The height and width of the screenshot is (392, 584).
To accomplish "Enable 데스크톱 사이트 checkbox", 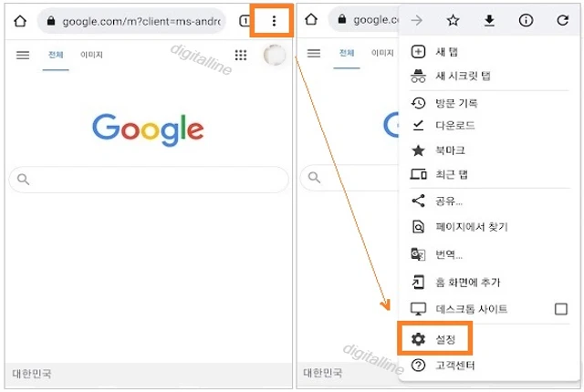I will coord(561,309).
